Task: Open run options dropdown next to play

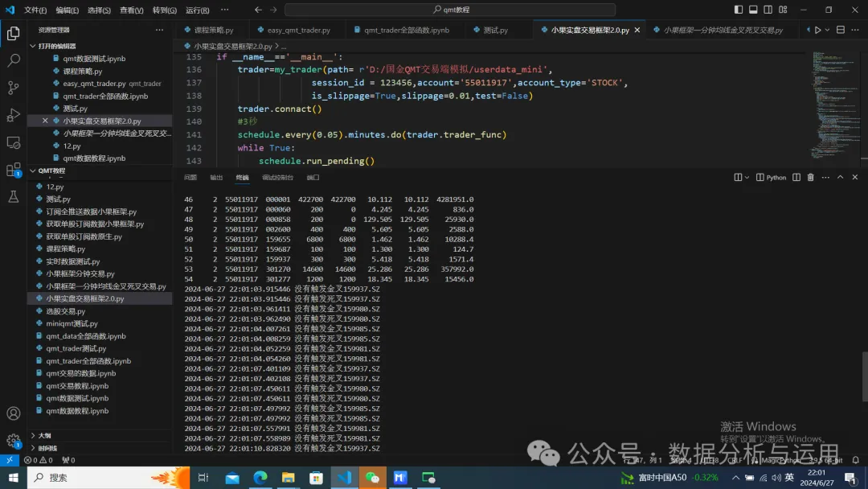Action: pyautogui.click(x=828, y=30)
